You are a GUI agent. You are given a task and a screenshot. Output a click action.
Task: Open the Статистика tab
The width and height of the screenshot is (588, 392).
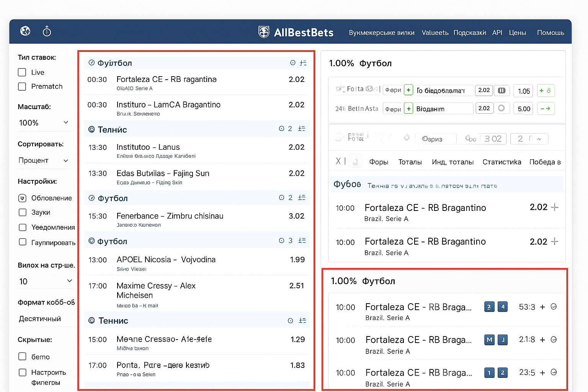501,162
